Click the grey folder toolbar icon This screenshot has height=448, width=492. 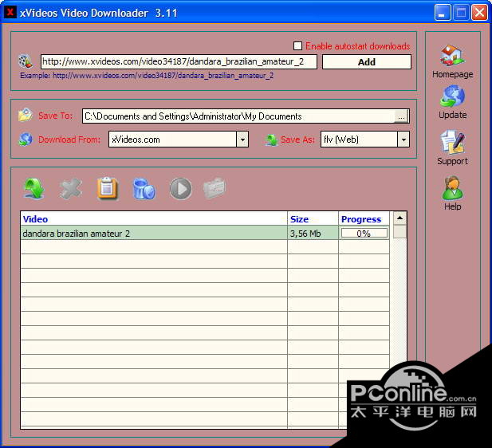point(215,188)
